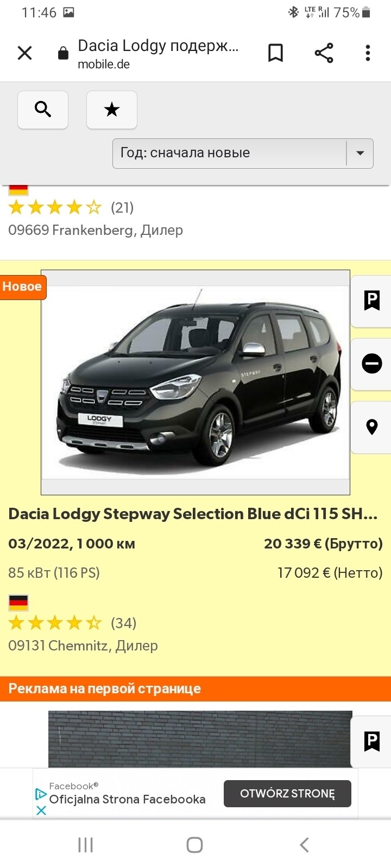Click the sort dropdown arrow
The height and width of the screenshot is (868, 391).
click(x=360, y=154)
